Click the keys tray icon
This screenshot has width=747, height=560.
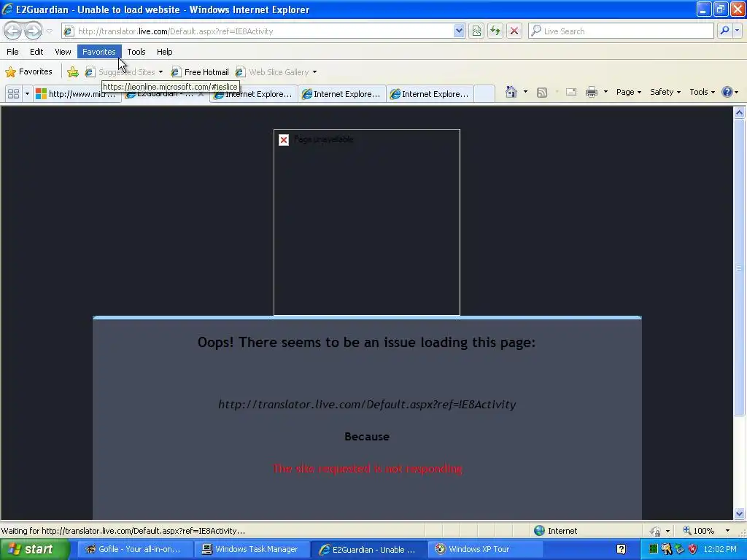tap(666, 549)
